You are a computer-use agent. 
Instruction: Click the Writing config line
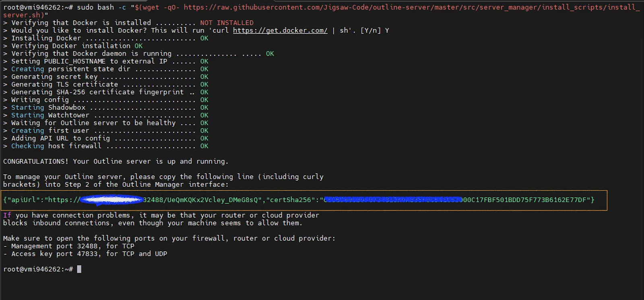point(40,100)
